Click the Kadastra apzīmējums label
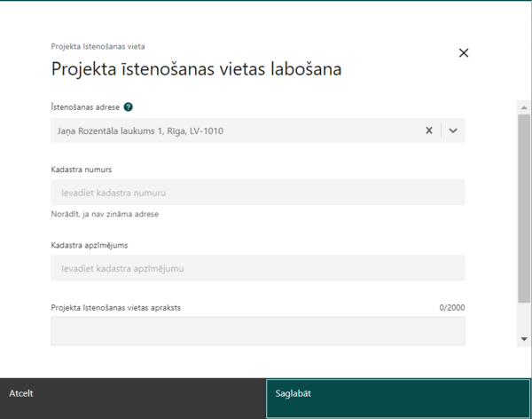The image size is (532, 419). click(x=90, y=245)
